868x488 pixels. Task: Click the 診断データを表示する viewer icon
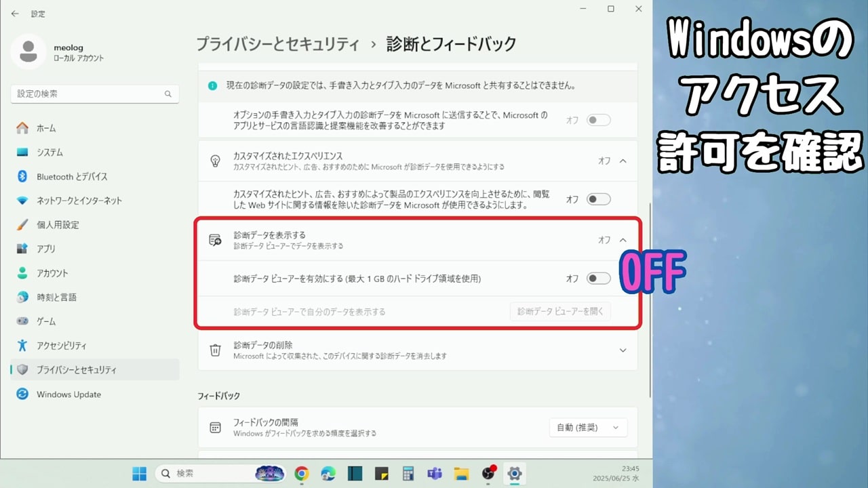(215, 240)
